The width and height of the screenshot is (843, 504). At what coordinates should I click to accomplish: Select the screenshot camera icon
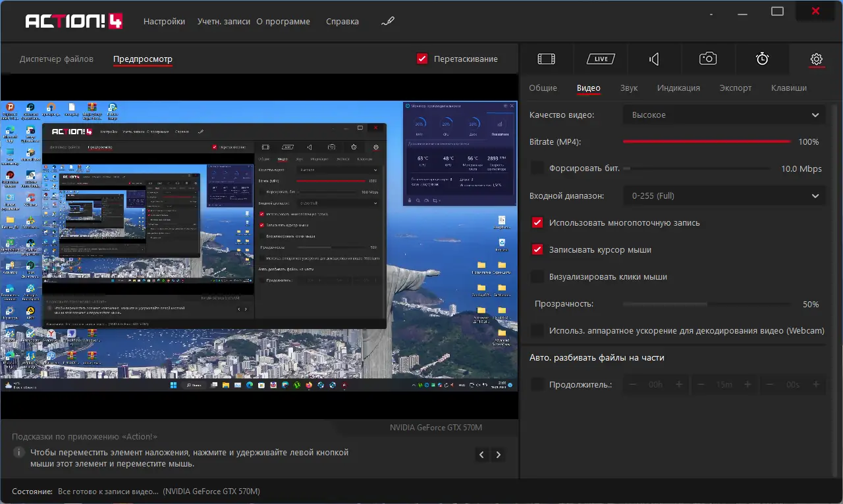click(708, 59)
